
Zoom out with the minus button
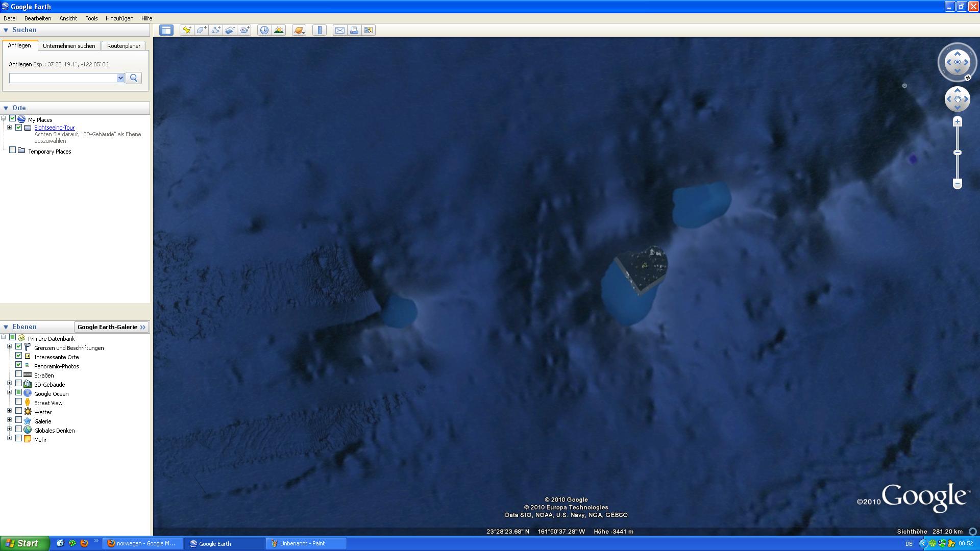click(x=958, y=184)
